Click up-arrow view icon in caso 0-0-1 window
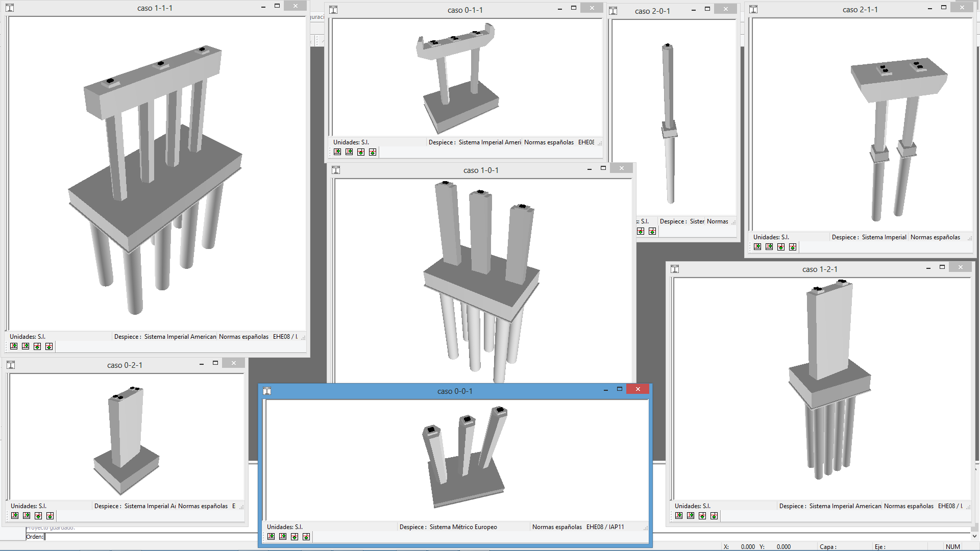This screenshot has height=551, width=980. (306, 537)
